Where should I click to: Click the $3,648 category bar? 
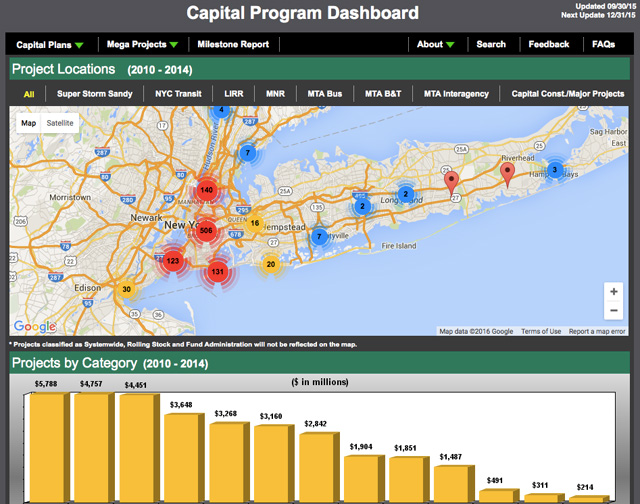184,458
